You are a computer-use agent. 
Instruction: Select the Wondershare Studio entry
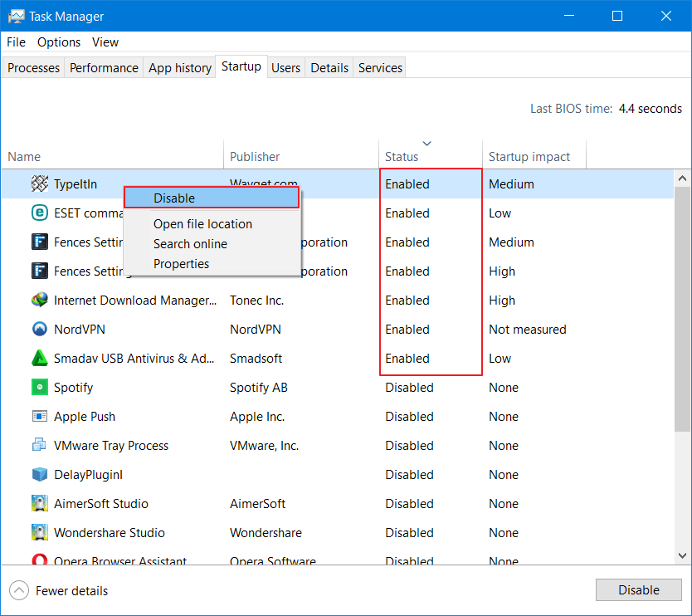(338, 532)
